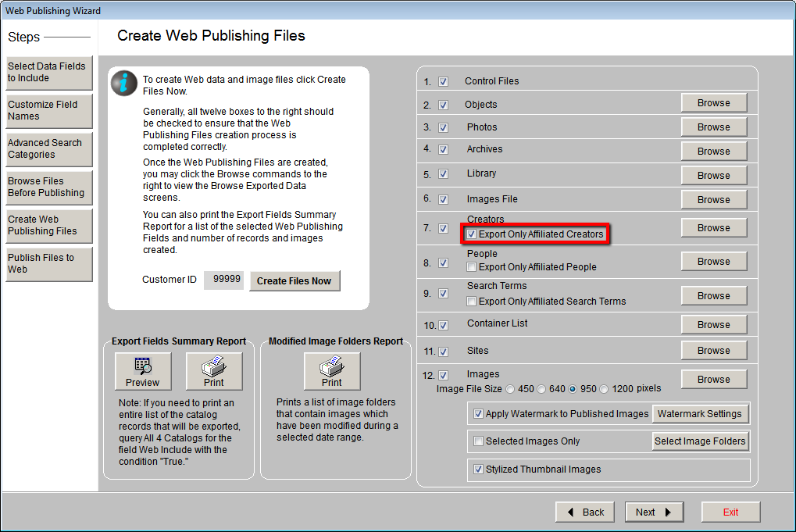Advance using the Next button
This screenshot has width=796, height=532.
(x=653, y=512)
